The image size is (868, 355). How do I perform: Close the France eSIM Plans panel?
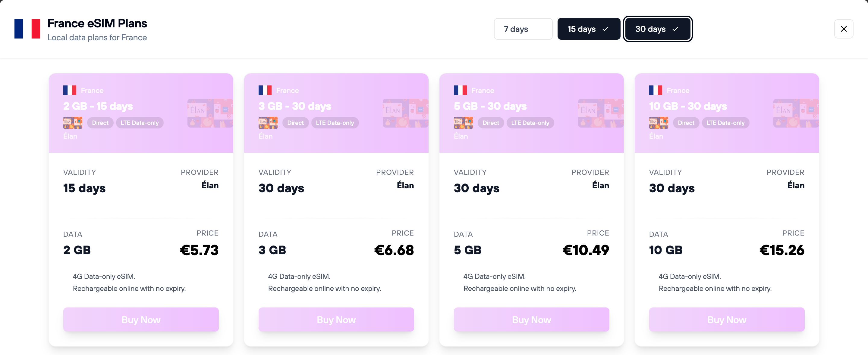click(844, 29)
